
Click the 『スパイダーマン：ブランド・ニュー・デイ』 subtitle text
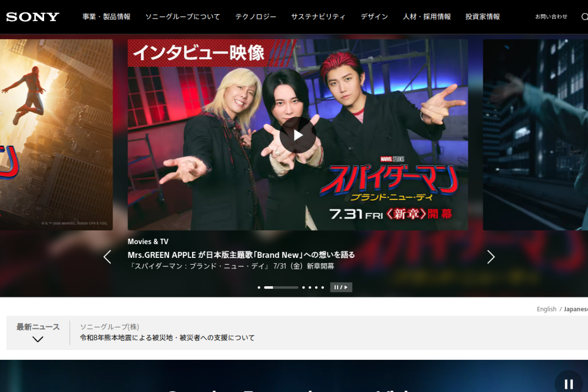point(231,266)
